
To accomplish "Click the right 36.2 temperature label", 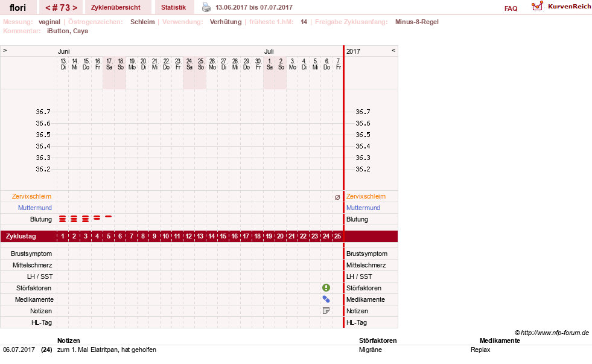I will [363, 169].
